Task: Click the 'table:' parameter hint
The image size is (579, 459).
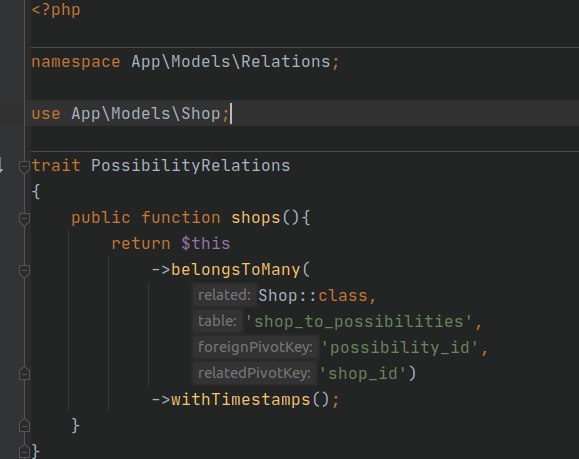Action: coord(217,321)
